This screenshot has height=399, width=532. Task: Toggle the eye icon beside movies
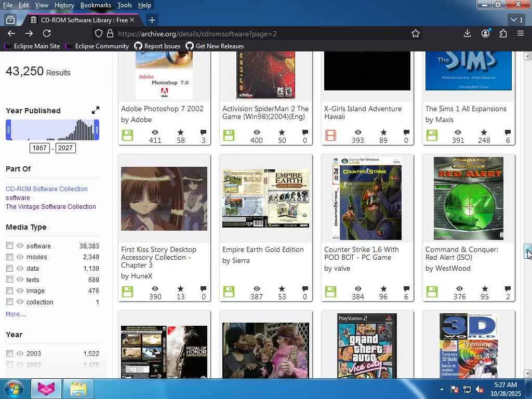[20, 257]
